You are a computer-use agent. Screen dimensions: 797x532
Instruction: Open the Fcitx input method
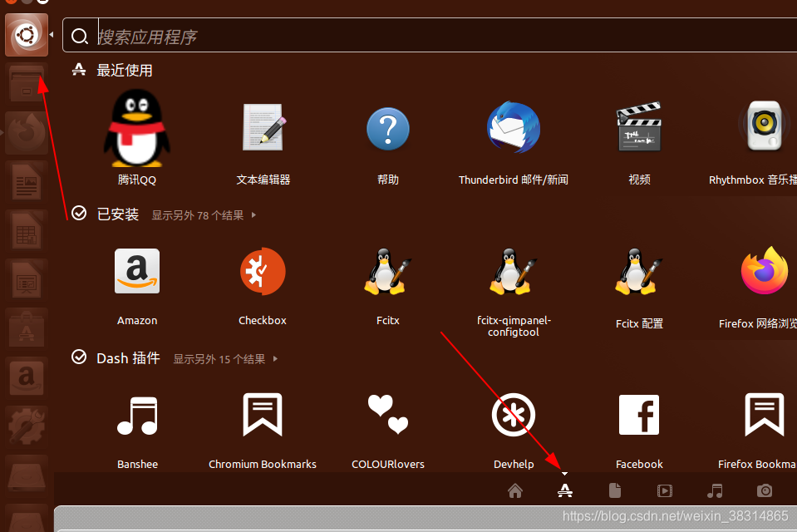tap(388, 272)
